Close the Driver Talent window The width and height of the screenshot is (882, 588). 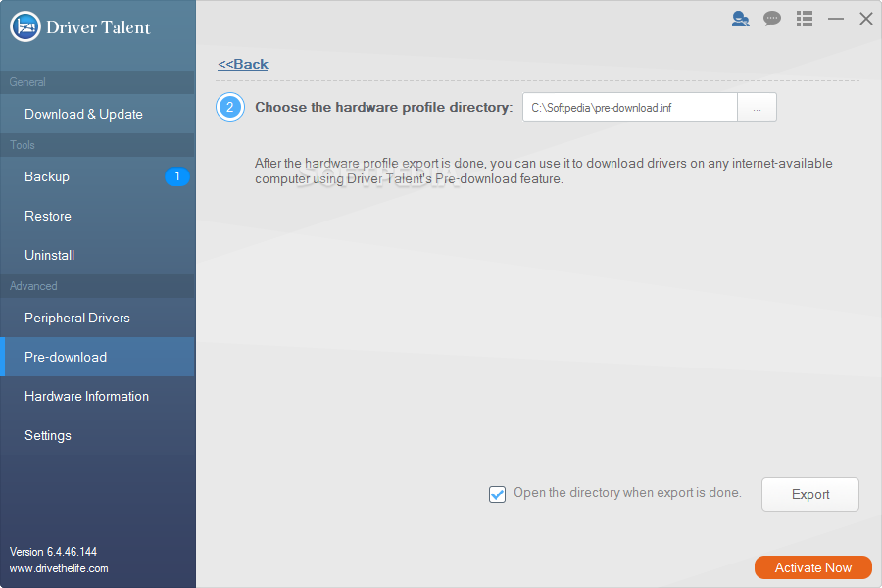coord(866,19)
